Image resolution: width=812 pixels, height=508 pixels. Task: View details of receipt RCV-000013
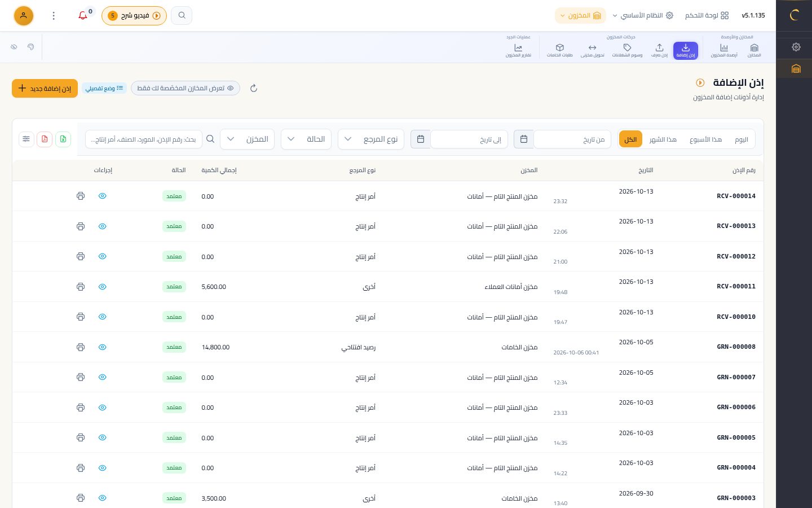pos(102,226)
